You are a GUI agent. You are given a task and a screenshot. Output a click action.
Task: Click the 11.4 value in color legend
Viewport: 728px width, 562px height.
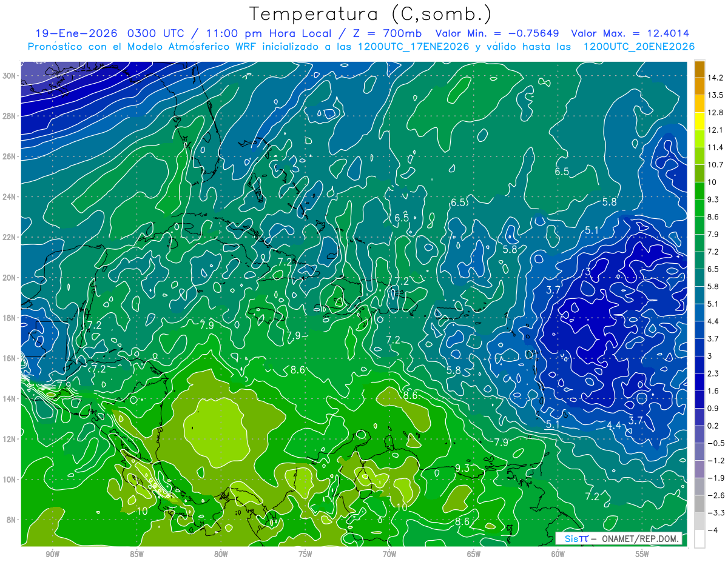pos(715,147)
